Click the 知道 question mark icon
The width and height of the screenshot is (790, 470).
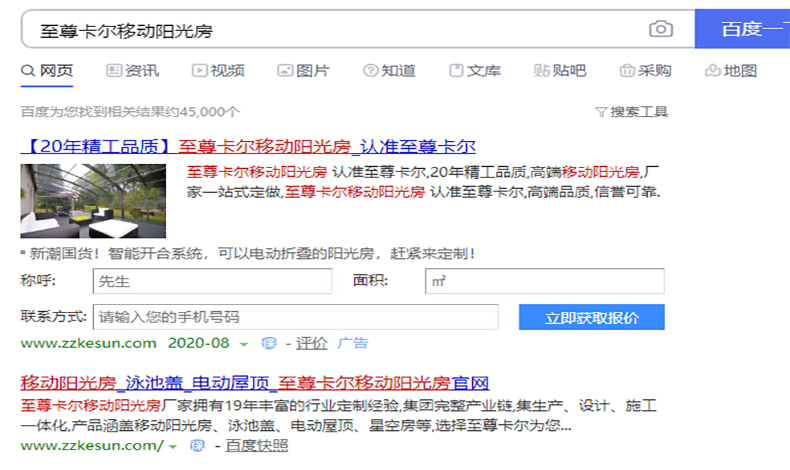click(x=370, y=71)
